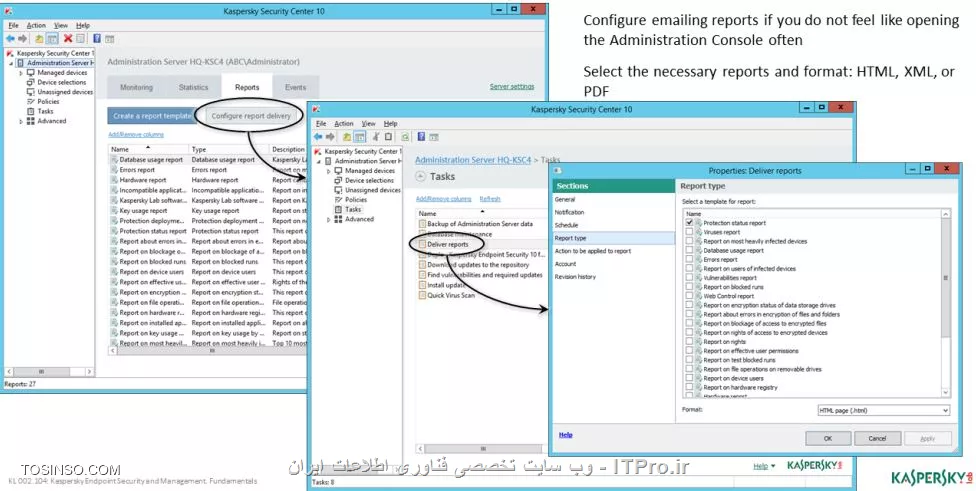Viewport: 976px width, 491px height.
Task: Expand Managed devices in the Tasks console tree
Action: pyautogui.click(x=329, y=171)
